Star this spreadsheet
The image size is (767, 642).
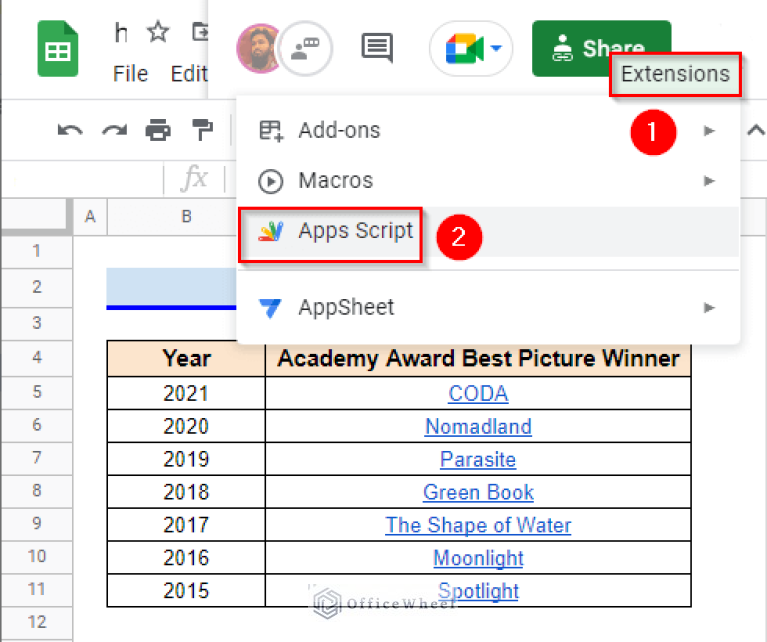(158, 32)
